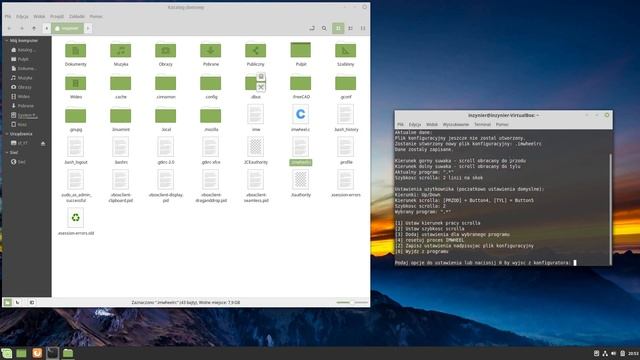
Task: Select the Szablony folder
Action: (345, 51)
